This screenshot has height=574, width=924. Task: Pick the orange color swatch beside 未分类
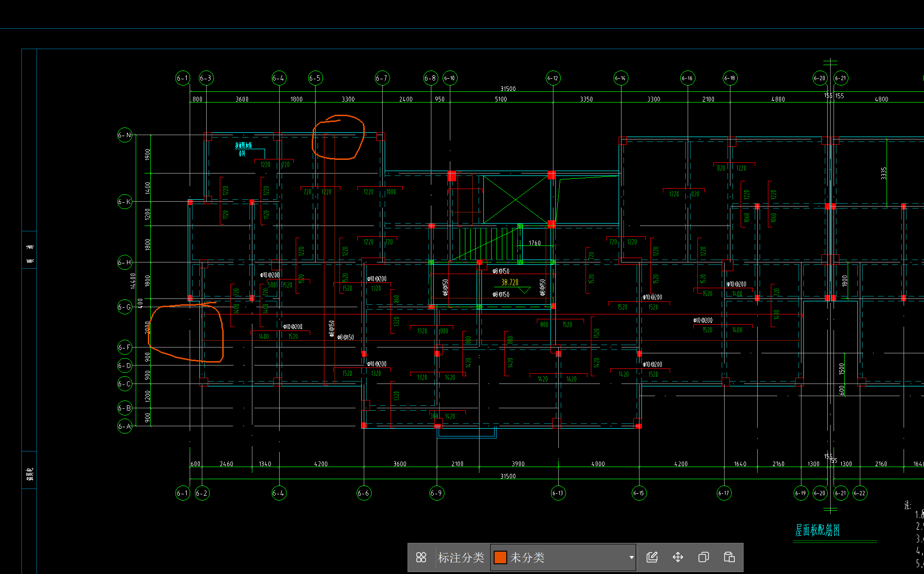(500, 557)
